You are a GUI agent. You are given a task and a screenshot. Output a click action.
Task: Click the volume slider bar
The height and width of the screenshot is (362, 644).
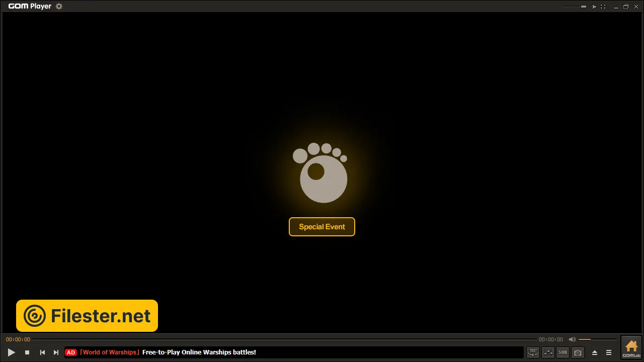click(x=597, y=339)
